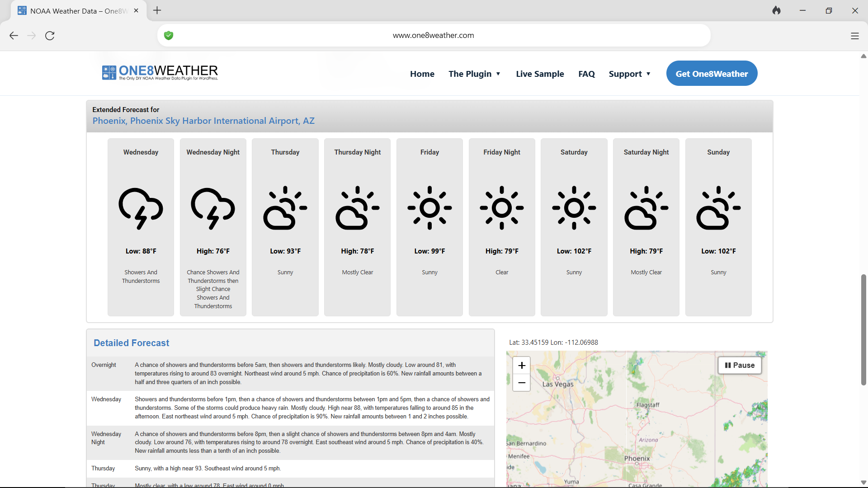Click the Flagstaff label on the map
Viewport: 868px width, 488px height.
click(x=647, y=405)
